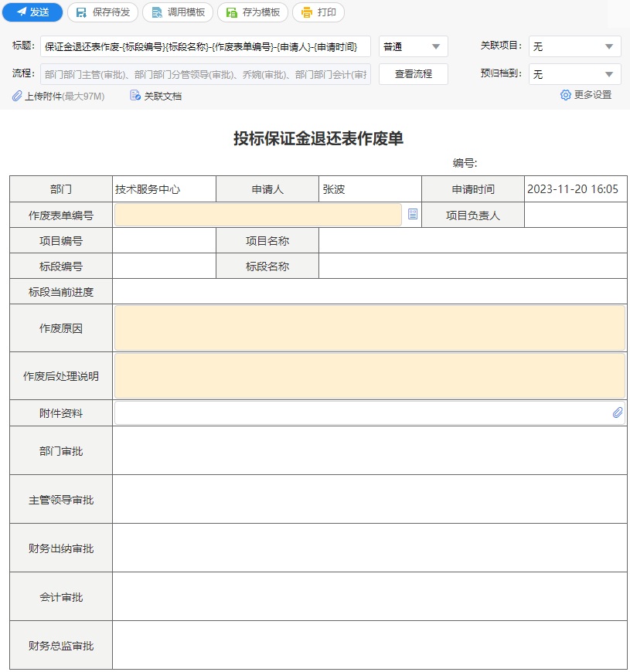
Task: Select the 技术服务中心 department value
Action: point(148,189)
